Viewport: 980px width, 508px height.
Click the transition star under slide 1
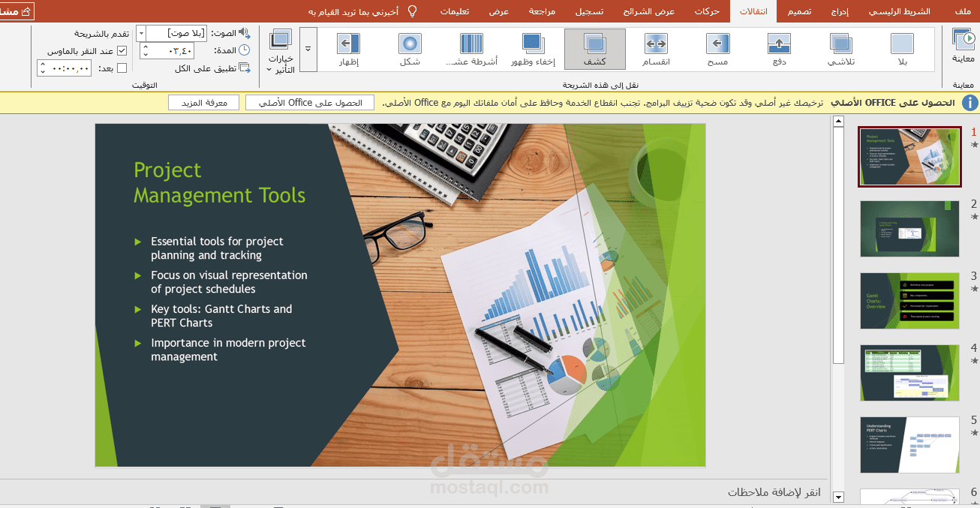click(974, 145)
